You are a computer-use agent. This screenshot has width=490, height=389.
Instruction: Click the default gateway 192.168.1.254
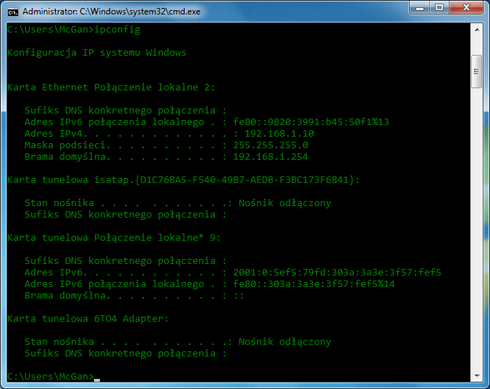pyautogui.click(x=270, y=157)
